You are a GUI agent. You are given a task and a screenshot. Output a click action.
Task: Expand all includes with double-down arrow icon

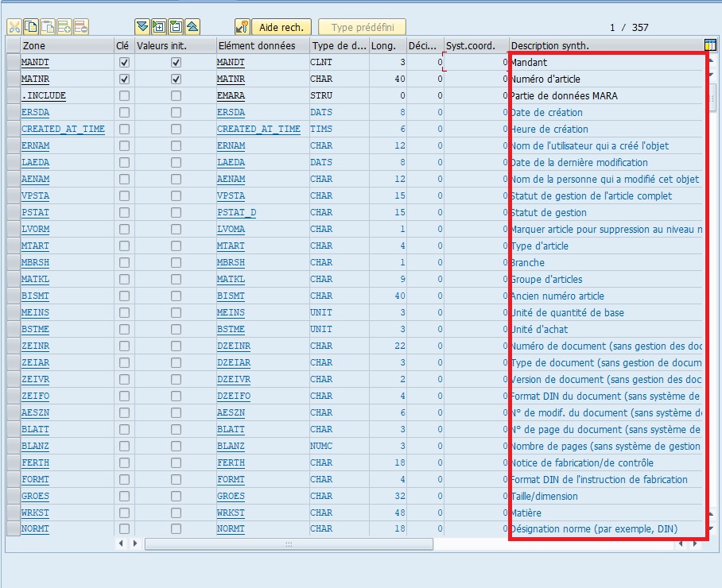pos(142,27)
